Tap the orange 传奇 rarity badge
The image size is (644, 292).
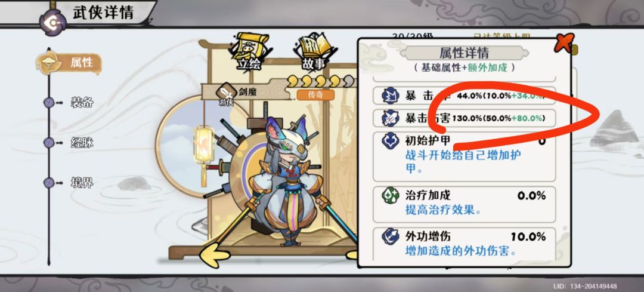[315, 94]
